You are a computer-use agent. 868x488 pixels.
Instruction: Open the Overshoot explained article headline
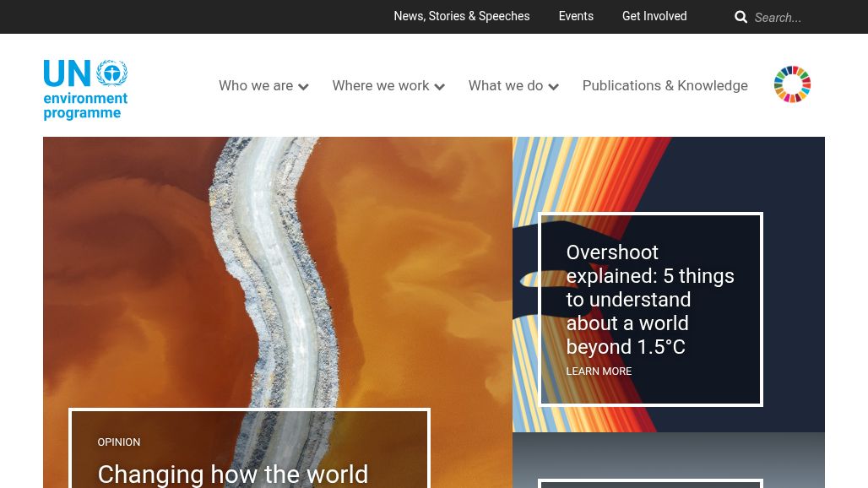(x=650, y=300)
